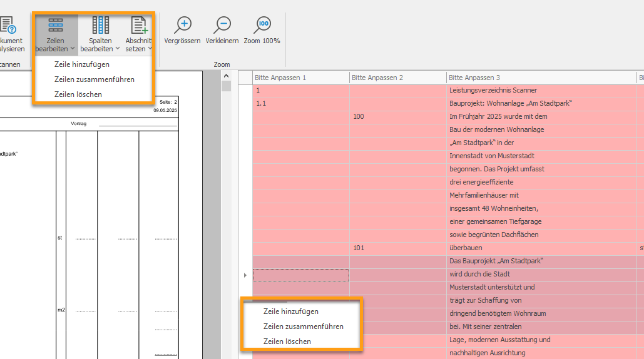
Task: Select cell 'Lage, modernen Ausstattung und'
Action: coord(541,340)
